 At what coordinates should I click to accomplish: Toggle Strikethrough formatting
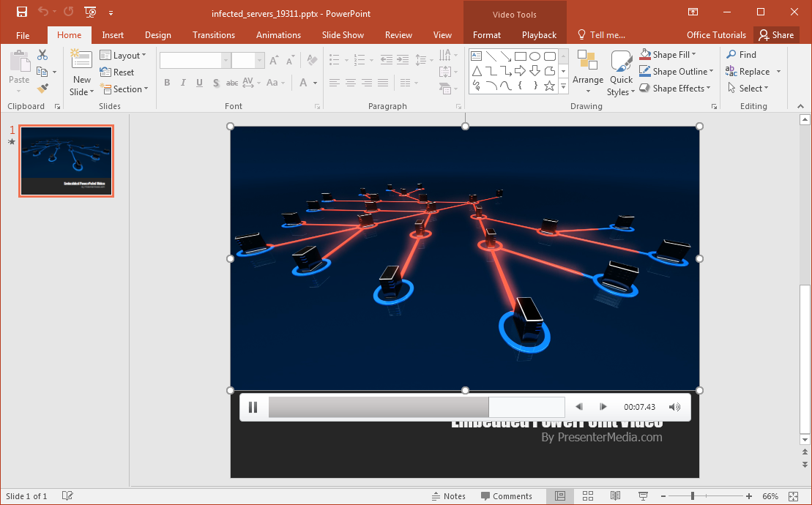tap(232, 82)
